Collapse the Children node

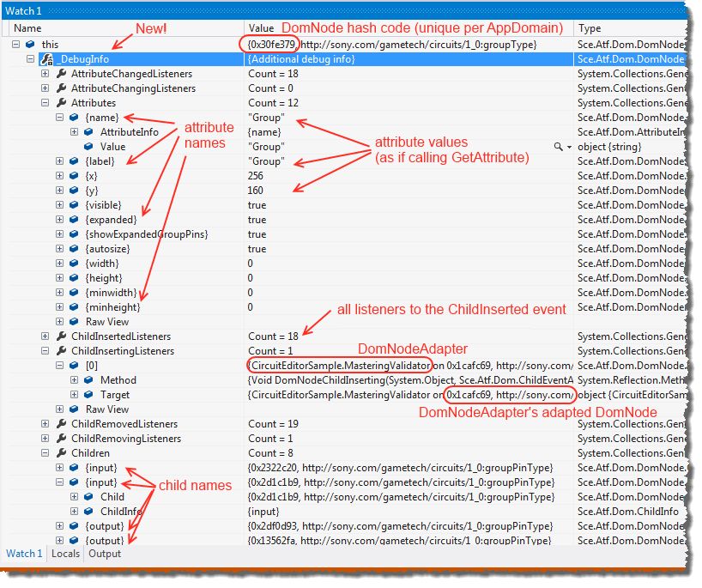(45, 452)
